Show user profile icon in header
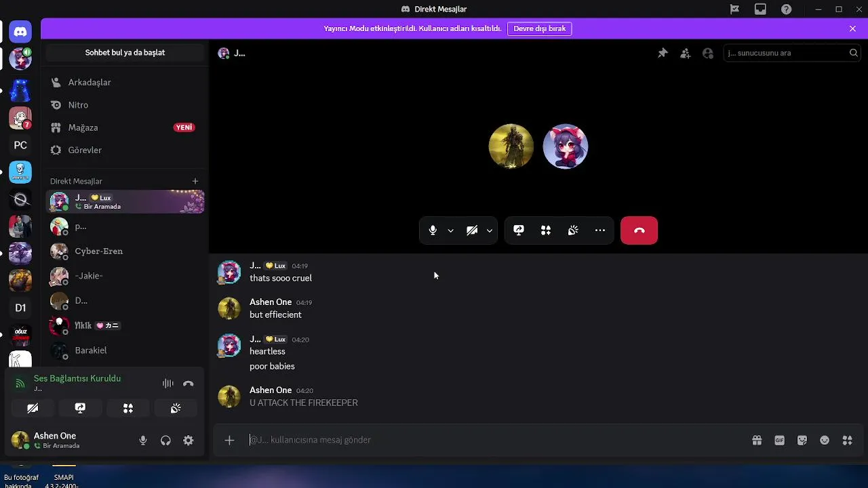 coord(708,53)
